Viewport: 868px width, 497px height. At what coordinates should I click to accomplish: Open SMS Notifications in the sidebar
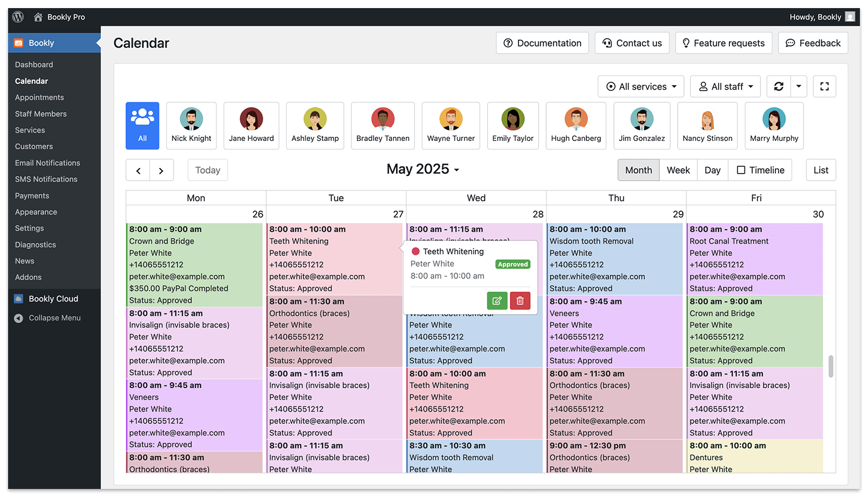[46, 179]
